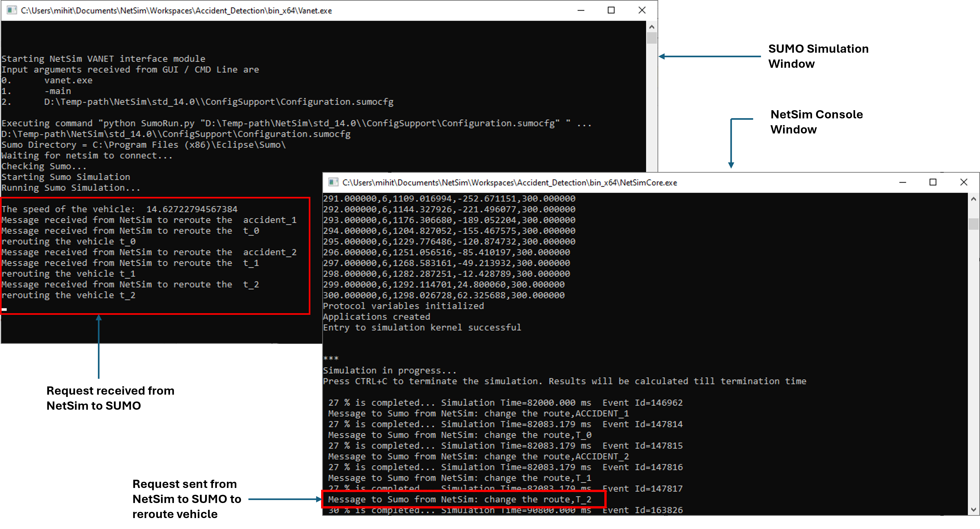Close the NetSimCore.exe console window
980x529 pixels.
(963, 182)
